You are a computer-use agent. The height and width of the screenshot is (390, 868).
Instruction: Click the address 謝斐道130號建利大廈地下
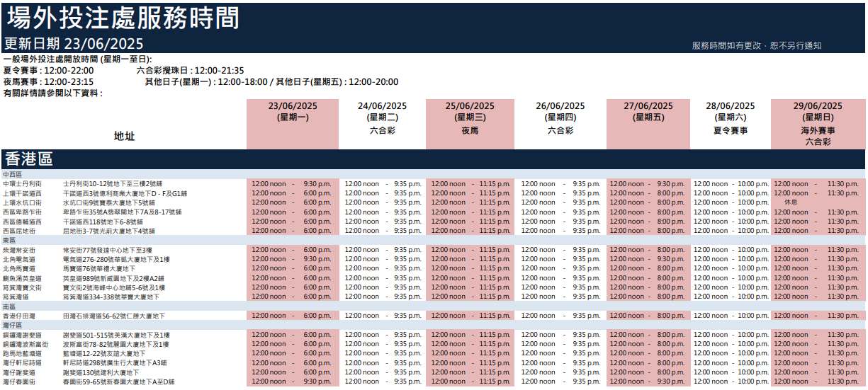pyautogui.click(x=101, y=372)
